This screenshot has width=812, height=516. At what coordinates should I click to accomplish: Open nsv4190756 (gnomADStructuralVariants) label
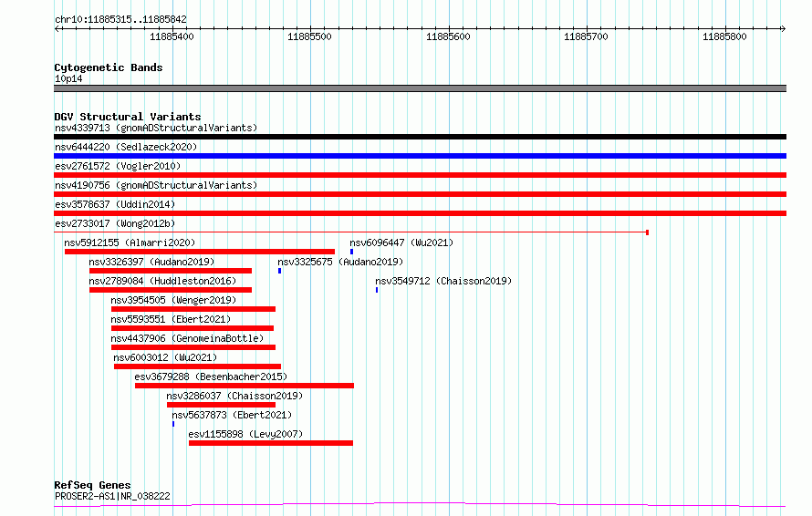(156, 185)
